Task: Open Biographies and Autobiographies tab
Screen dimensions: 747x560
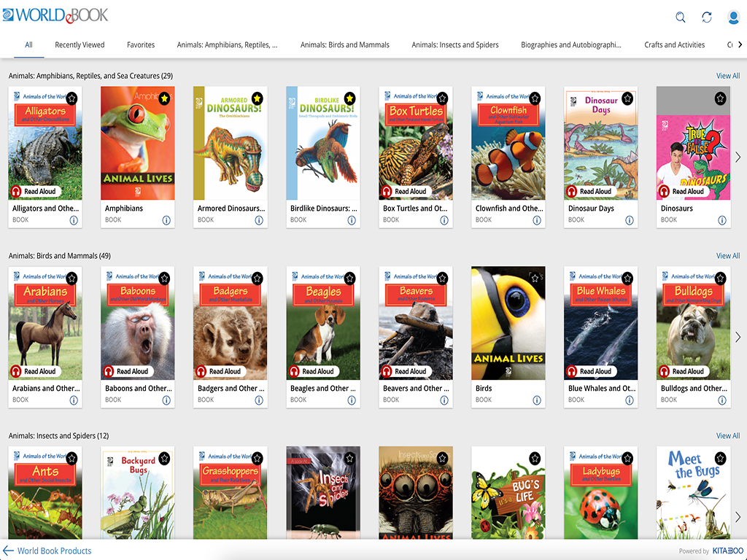Action: (570, 44)
